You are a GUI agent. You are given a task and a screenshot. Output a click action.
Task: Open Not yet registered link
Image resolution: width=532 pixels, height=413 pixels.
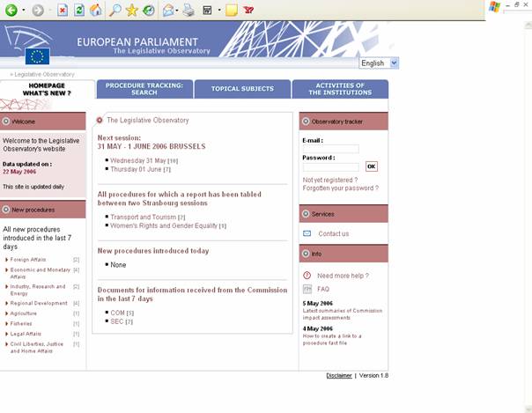tap(329, 180)
